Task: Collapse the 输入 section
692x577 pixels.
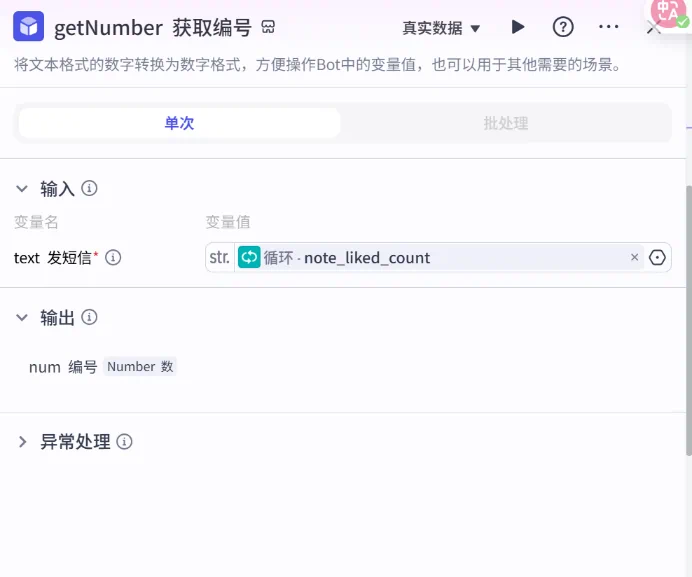Action: (22, 189)
